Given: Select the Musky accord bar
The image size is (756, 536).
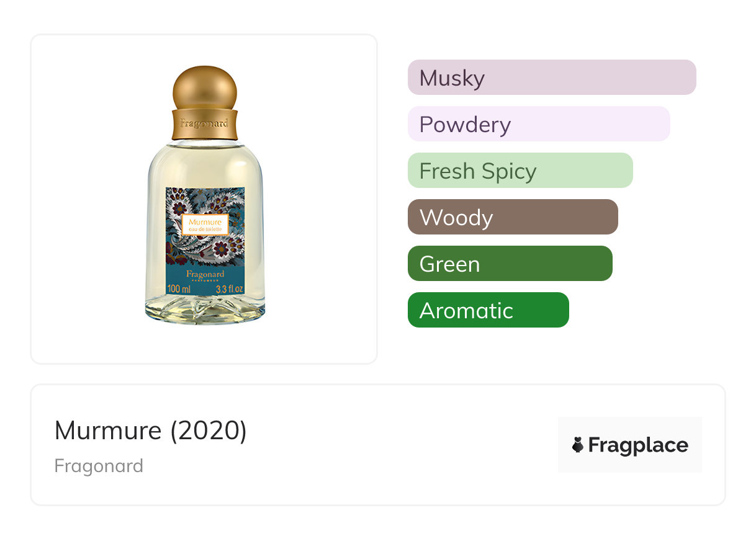Looking at the screenshot, I should [x=551, y=78].
